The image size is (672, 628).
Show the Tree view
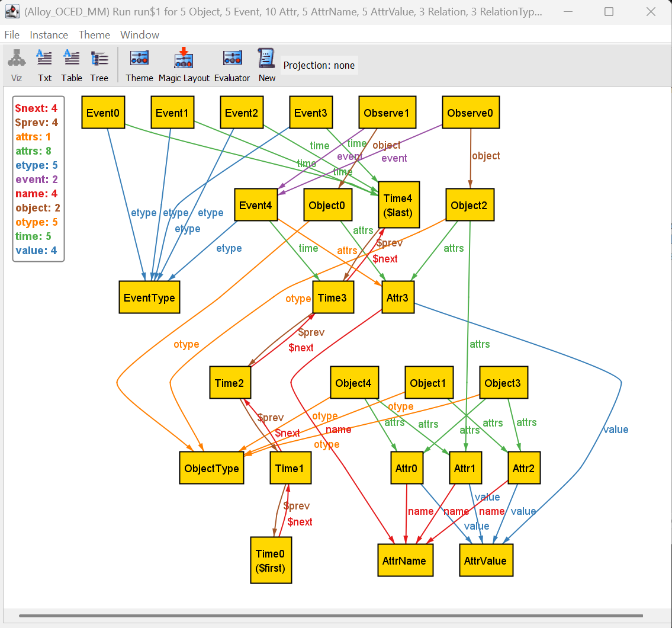99,65
